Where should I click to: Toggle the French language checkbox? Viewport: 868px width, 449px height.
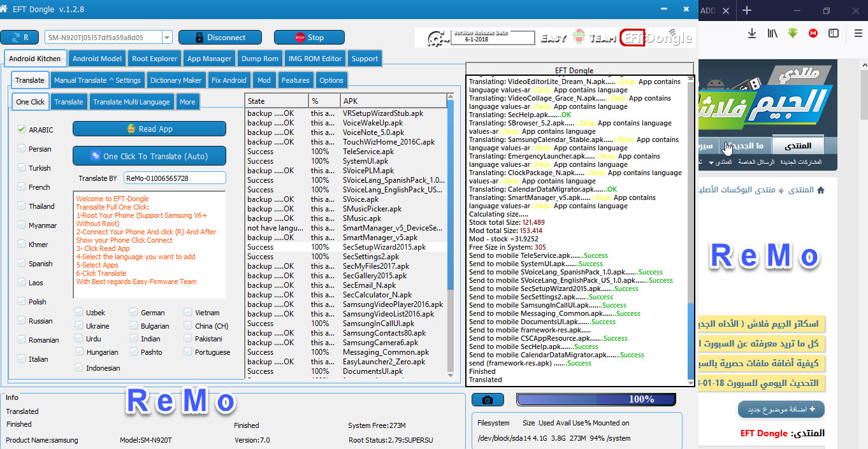(x=22, y=187)
